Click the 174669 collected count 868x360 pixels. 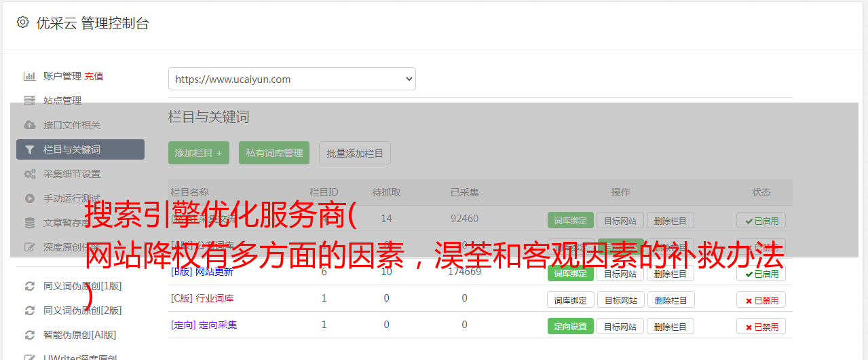click(464, 272)
